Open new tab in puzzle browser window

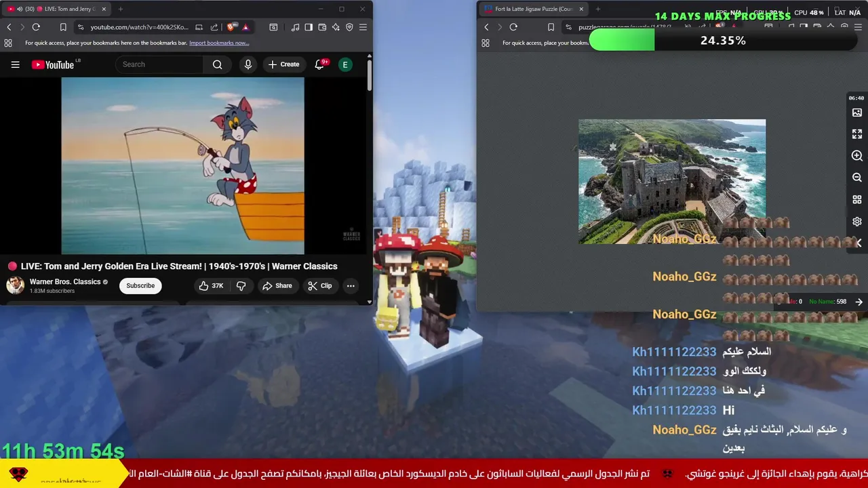(598, 9)
